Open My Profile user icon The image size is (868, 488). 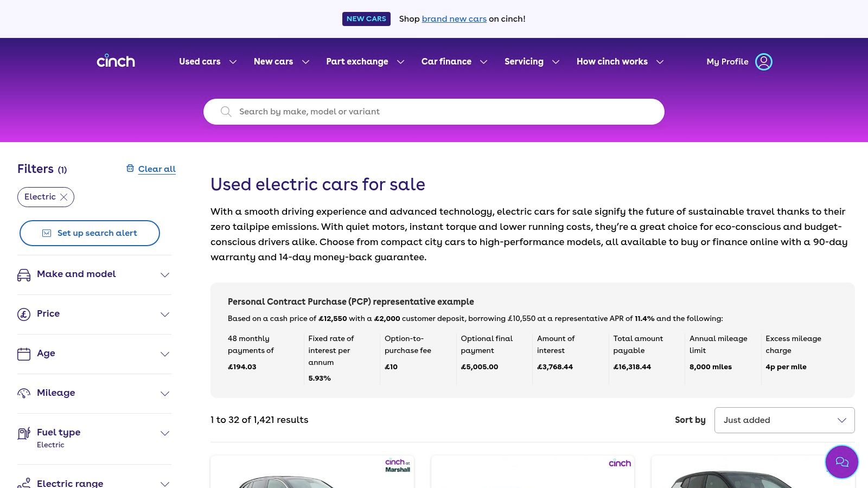click(763, 62)
